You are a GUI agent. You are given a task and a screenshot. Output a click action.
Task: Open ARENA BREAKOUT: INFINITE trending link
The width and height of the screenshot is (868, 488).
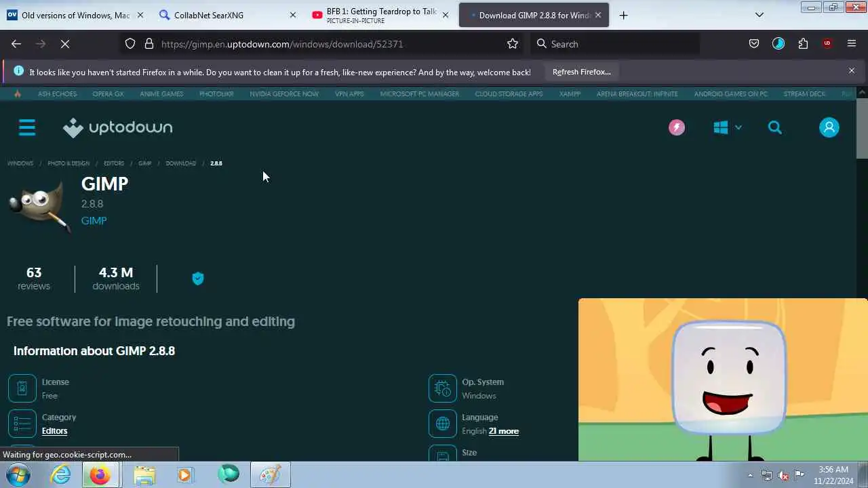pyautogui.click(x=637, y=94)
